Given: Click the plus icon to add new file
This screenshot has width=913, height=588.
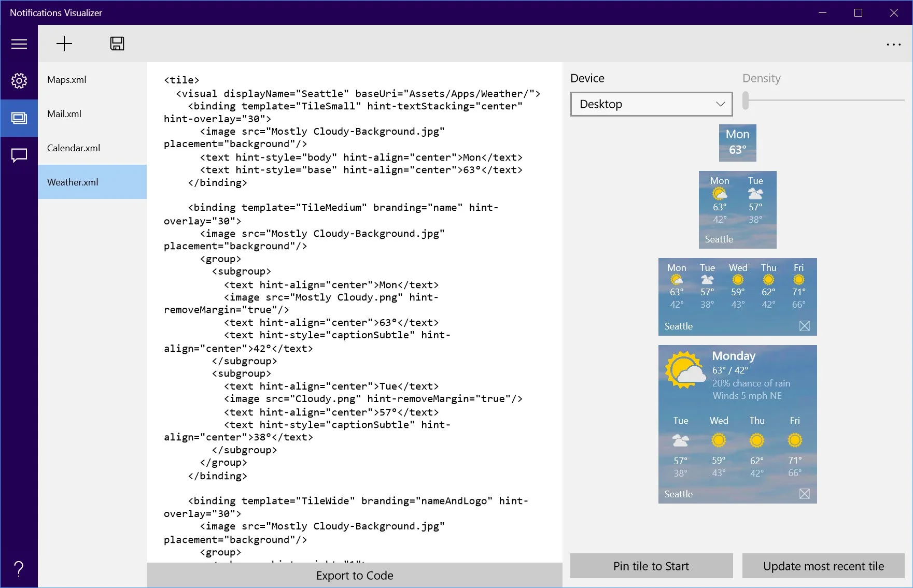Looking at the screenshot, I should (x=64, y=44).
